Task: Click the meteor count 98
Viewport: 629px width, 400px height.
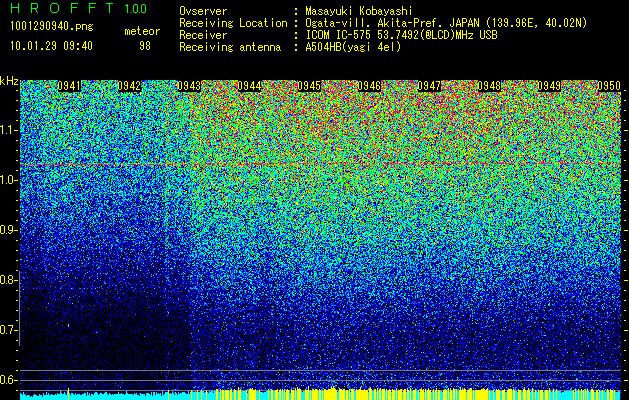Action: 145,46
